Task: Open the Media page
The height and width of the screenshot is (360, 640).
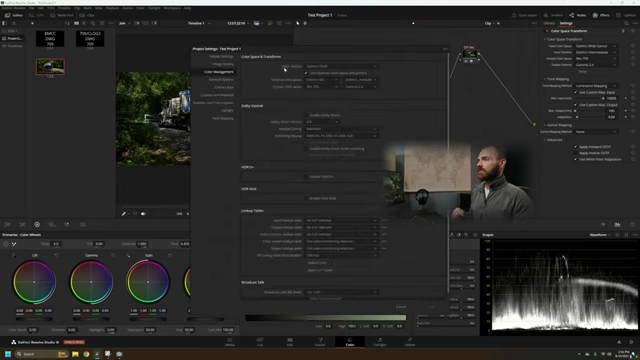Action: click(230, 342)
